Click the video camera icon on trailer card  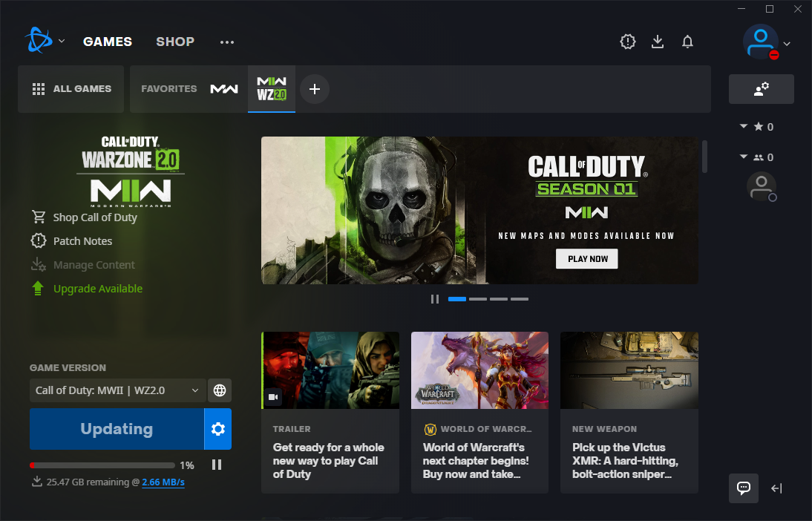[x=273, y=397]
